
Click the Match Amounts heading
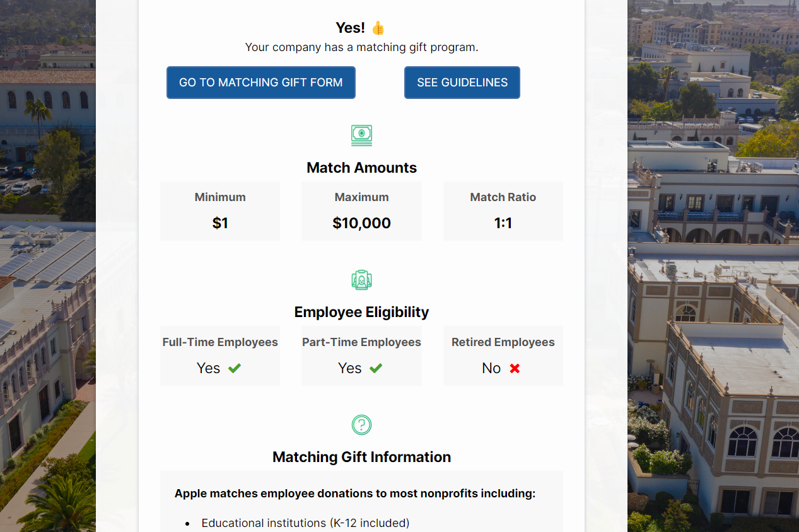362,168
